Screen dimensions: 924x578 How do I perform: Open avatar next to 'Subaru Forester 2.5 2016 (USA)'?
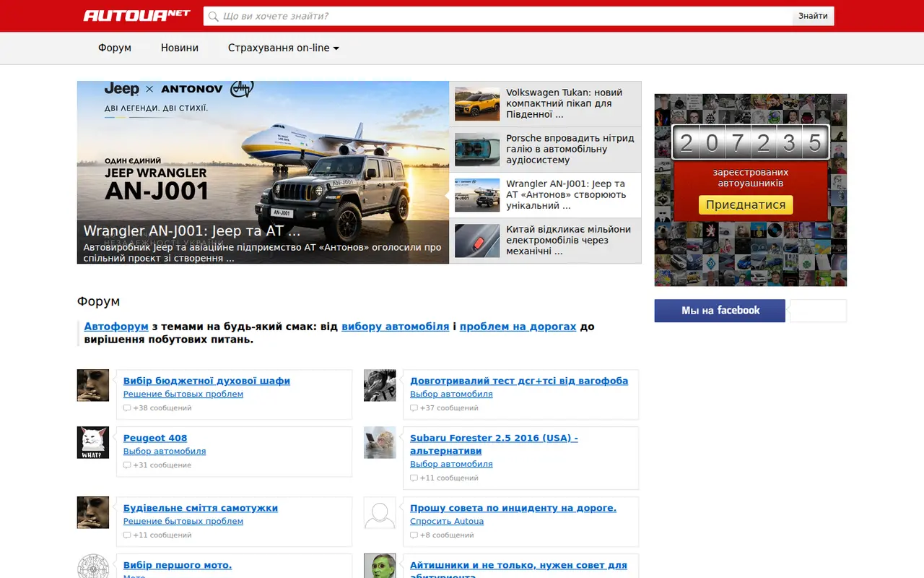pos(380,442)
